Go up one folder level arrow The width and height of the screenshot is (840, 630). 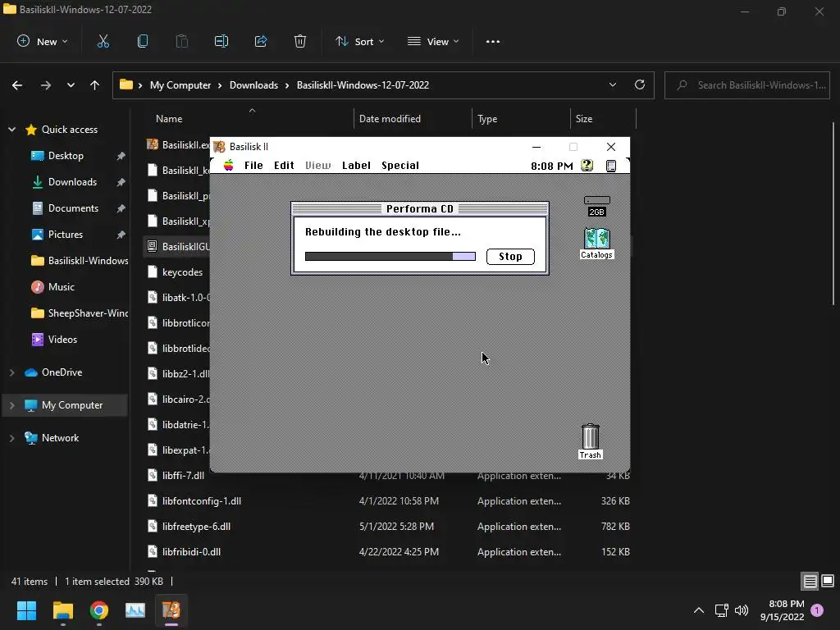(95, 85)
